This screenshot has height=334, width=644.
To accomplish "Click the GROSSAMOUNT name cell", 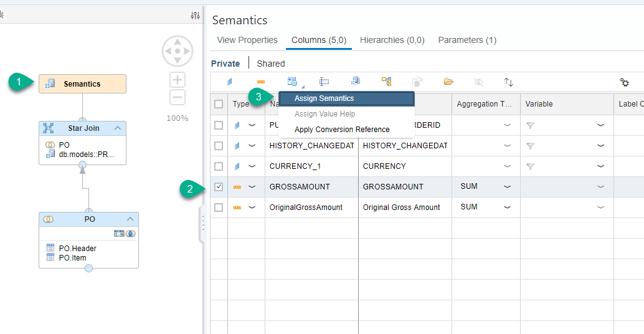I will [311, 187].
